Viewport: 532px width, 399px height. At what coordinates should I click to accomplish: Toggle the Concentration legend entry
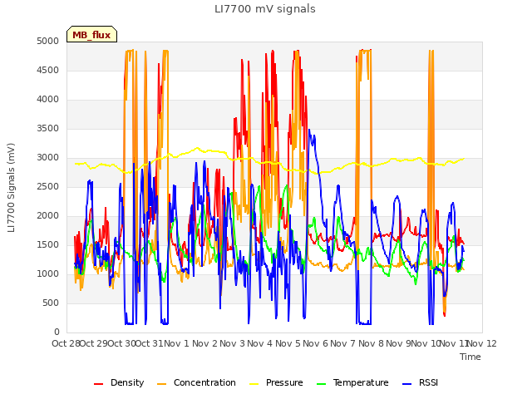click(196, 382)
